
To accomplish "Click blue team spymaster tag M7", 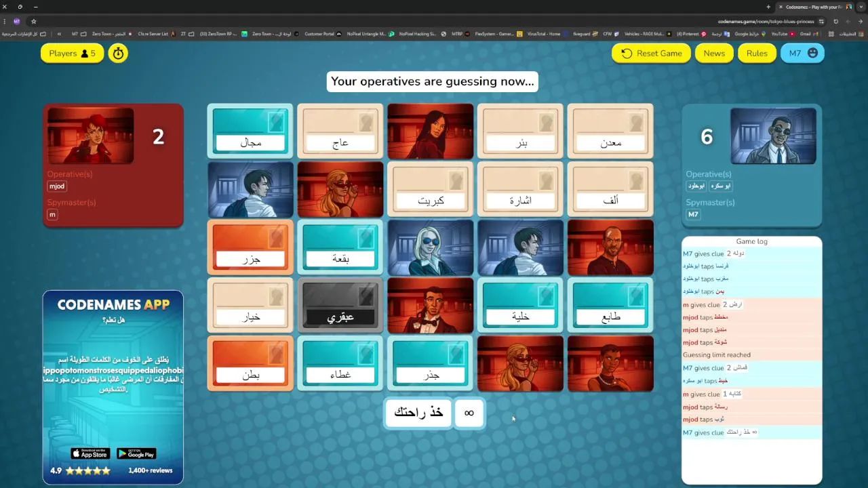I will pyautogui.click(x=693, y=215).
